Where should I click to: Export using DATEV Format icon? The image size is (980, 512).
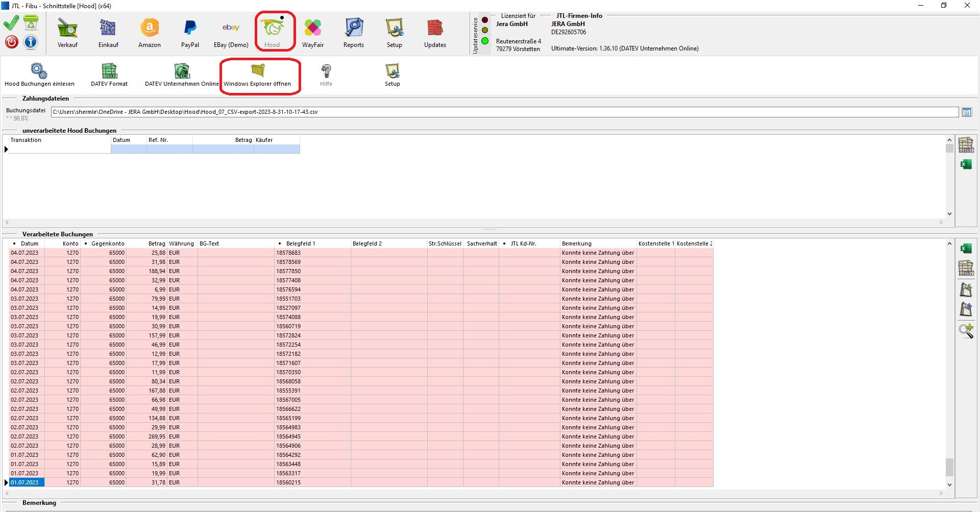109,75
